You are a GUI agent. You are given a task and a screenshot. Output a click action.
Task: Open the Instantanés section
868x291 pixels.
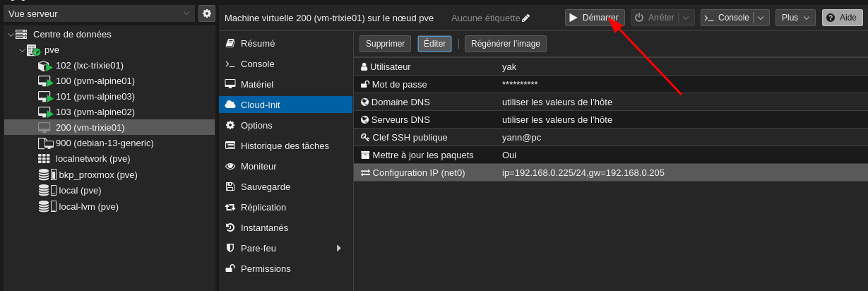click(x=264, y=228)
